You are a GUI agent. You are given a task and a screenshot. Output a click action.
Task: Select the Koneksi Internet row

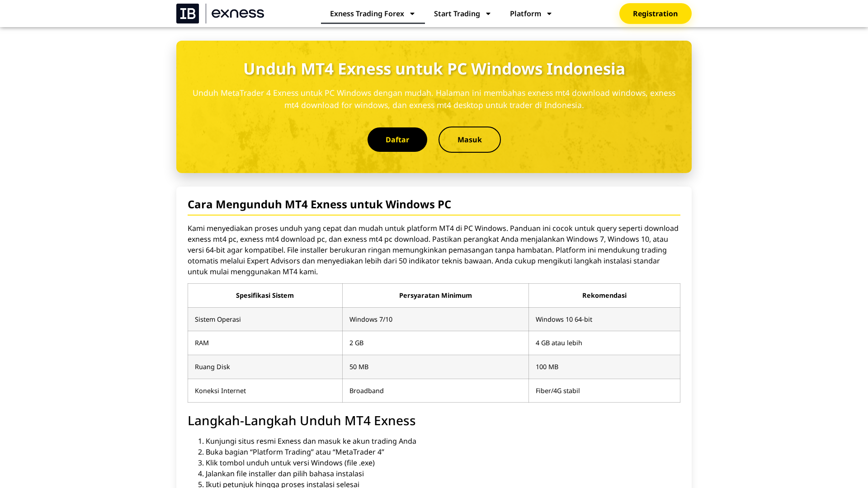click(x=220, y=390)
